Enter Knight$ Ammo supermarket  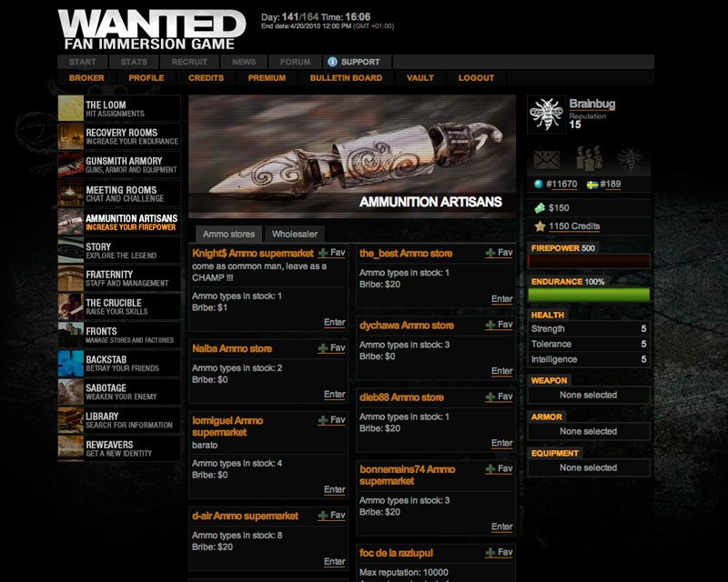[x=334, y=322]
